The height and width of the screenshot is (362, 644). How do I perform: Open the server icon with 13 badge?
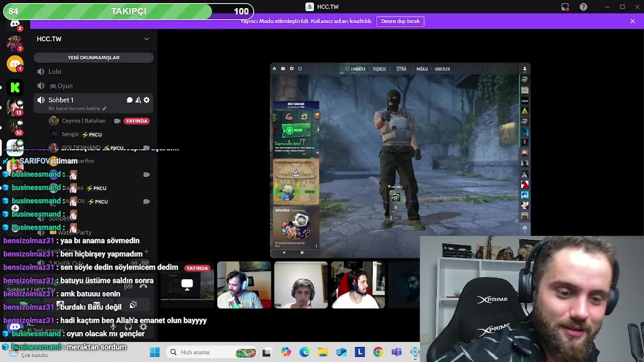15,107
